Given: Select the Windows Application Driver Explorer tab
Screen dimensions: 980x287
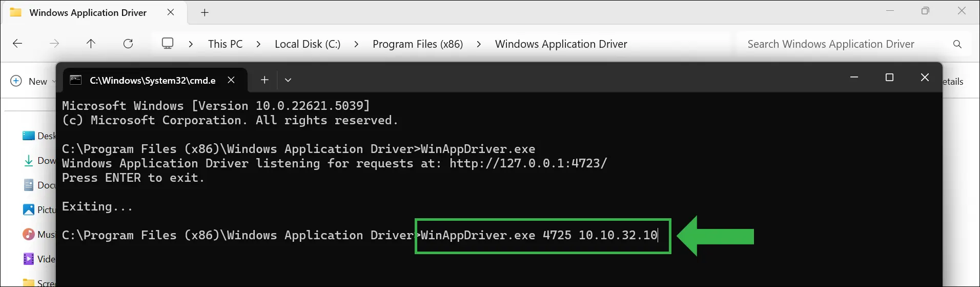Looking at the screenshot, I should click(87, 13).
